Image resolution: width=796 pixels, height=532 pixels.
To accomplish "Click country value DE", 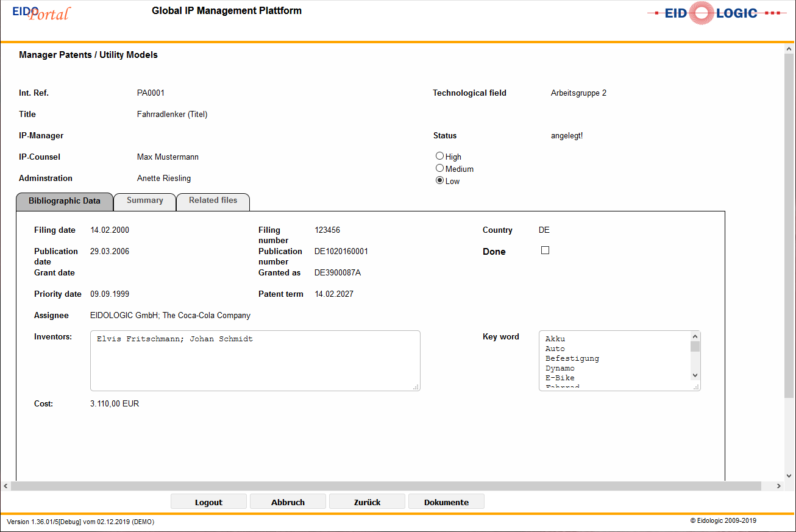I will tap(544, 230).
